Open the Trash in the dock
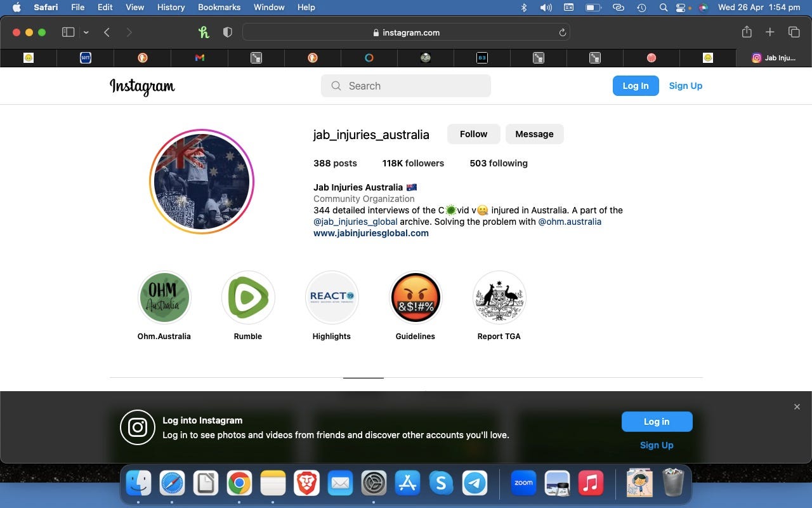812x508 pixels. [673, 483]
